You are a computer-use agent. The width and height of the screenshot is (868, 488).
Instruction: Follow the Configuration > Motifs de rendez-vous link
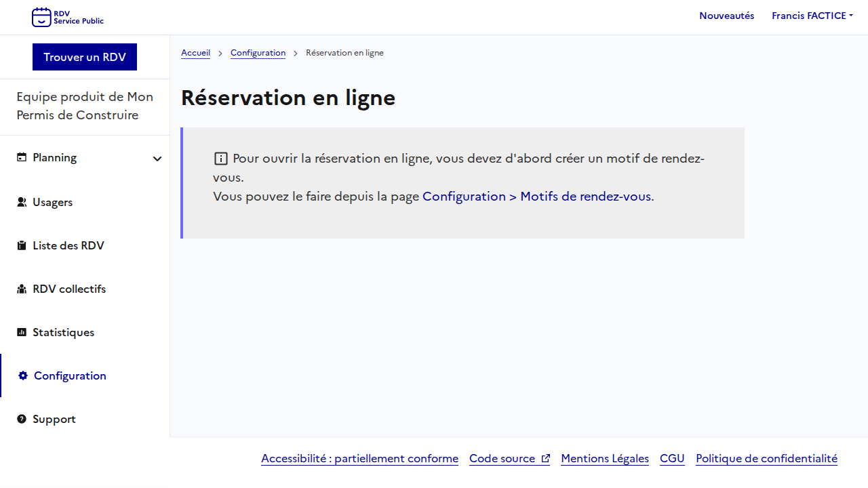pos(536,197)
